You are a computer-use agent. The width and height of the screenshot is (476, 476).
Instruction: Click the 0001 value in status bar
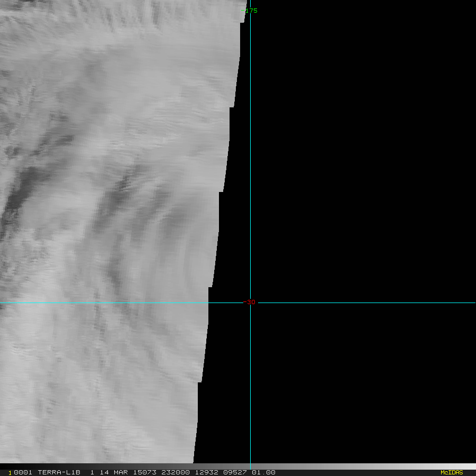pos(23,472)
